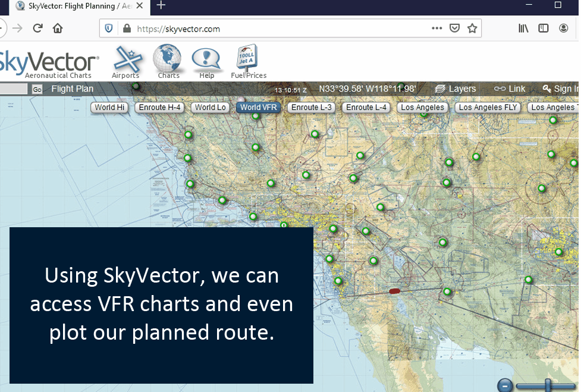Open the browser Library icon
Viewport: 581px width, 392px height.
coord(523,28)
